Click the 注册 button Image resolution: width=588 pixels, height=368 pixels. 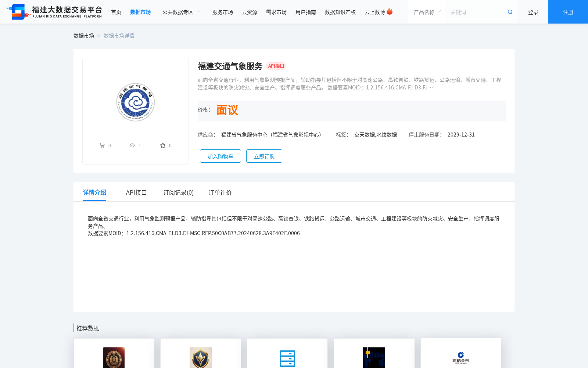point(568,12)
